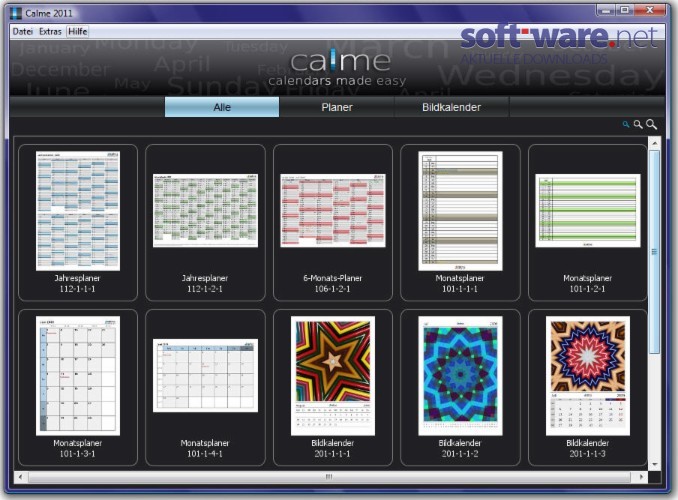Screen dimensions: 678x500
Task: Select Monatsplaner 101-1-3-1 template thumbnail
Action: click(x=78, y=376)
